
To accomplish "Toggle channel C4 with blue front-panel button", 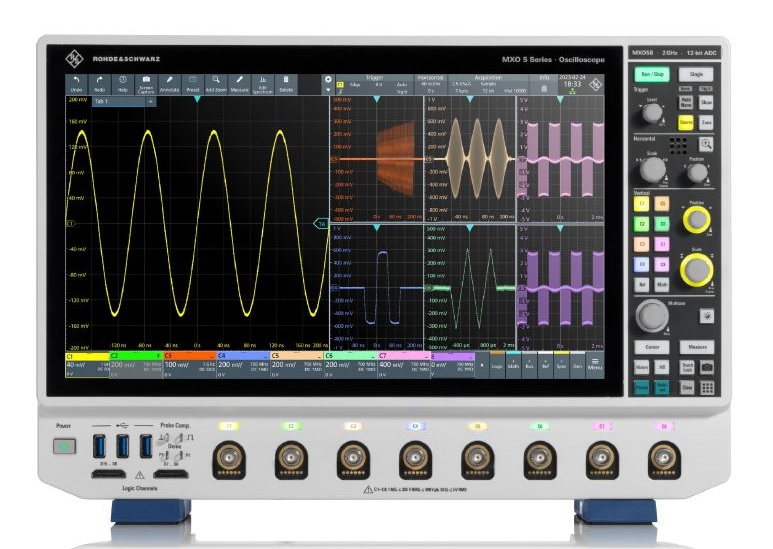I will click(641, 264).
